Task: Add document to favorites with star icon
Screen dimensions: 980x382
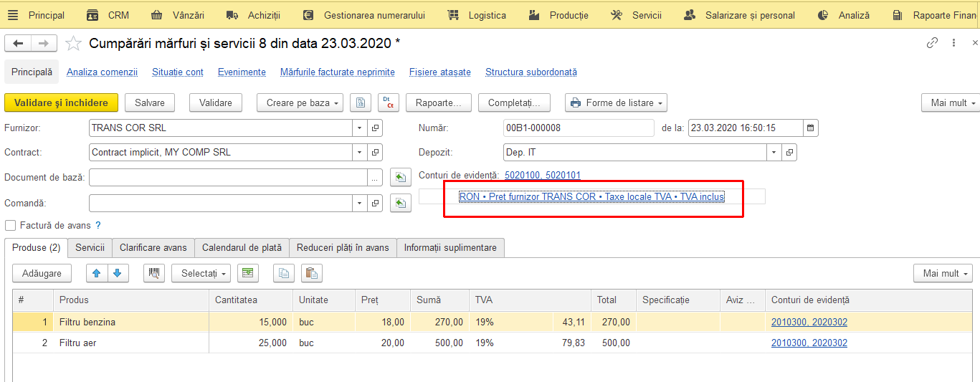Action: [x=73, y=44]
